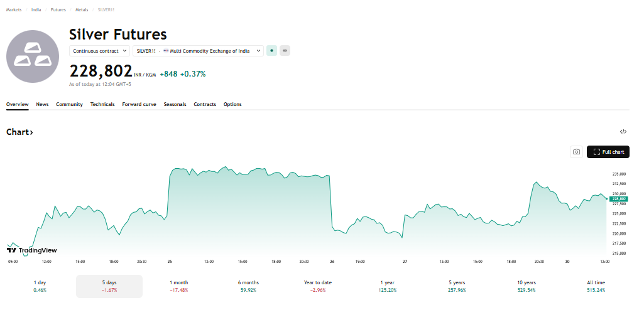Click the date label 26 on time axis
The height and width of the screenshot is (315, 644).
tap(332, 262)
